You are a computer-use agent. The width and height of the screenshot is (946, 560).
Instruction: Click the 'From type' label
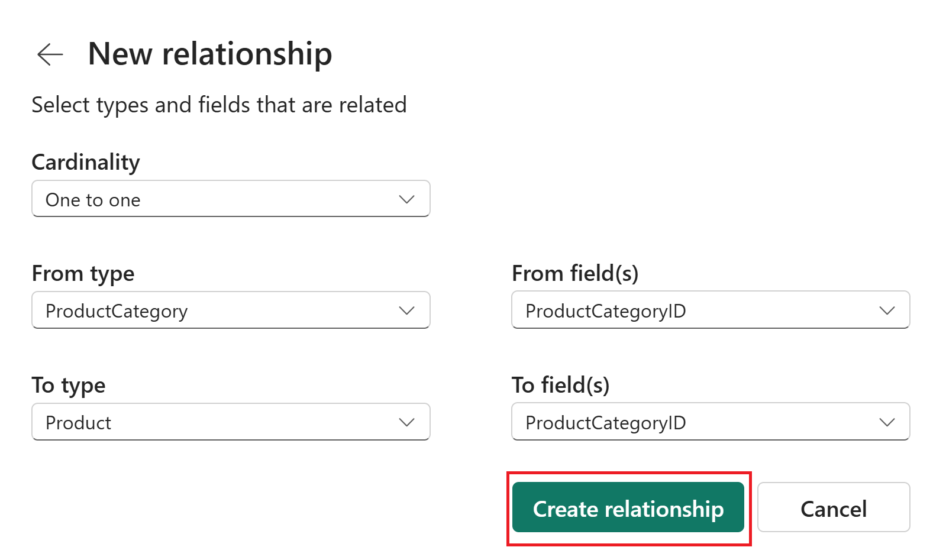point(83,274)
